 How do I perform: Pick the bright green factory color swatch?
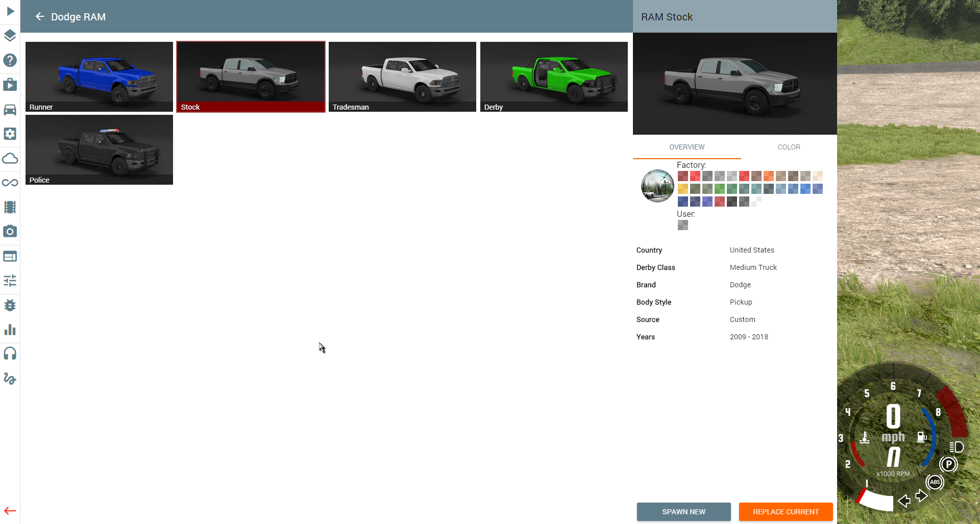pos(720,189)
